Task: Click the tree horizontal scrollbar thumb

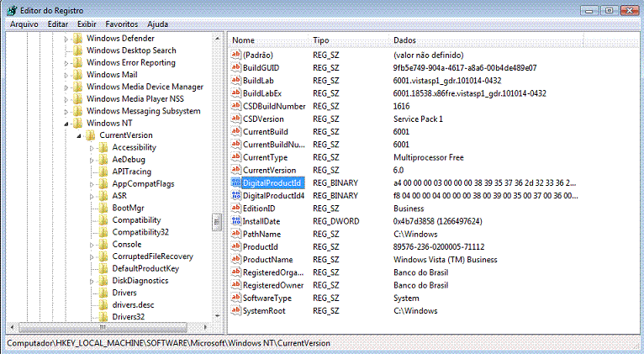Action: coord(103,327)
